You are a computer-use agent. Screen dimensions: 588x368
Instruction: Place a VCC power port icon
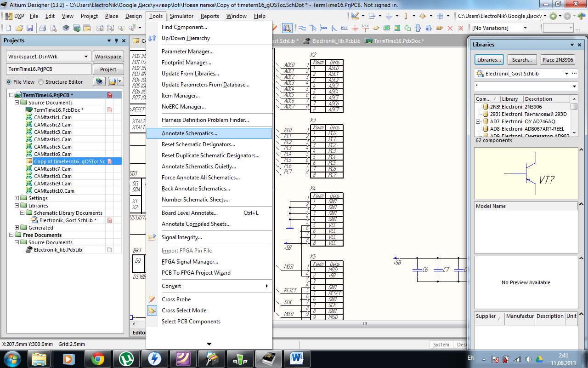(366, 28)
